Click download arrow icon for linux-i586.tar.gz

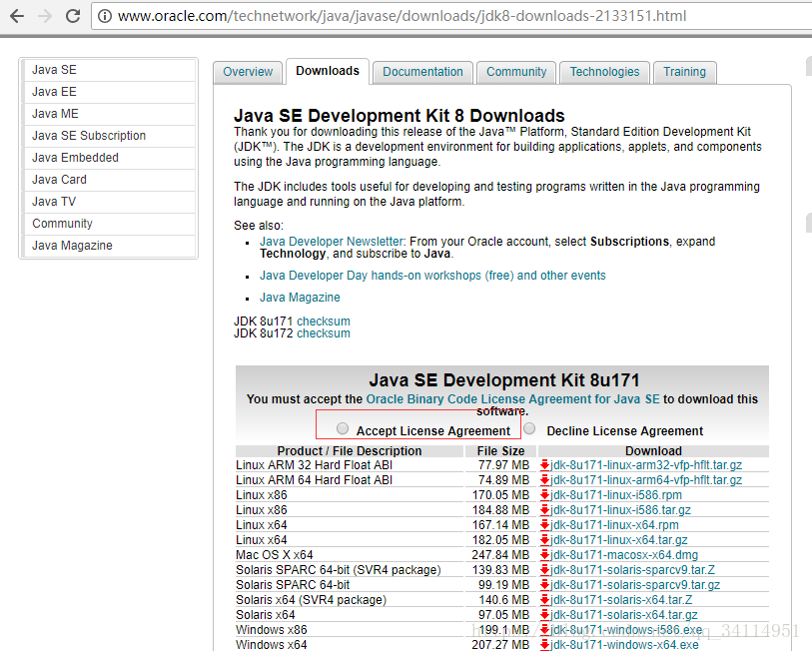click(544, 510)
